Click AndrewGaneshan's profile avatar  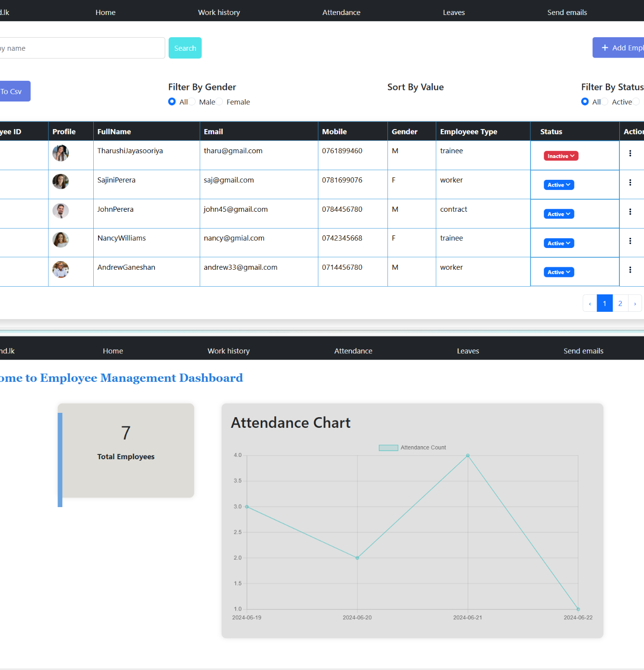(x=60, y=269)
